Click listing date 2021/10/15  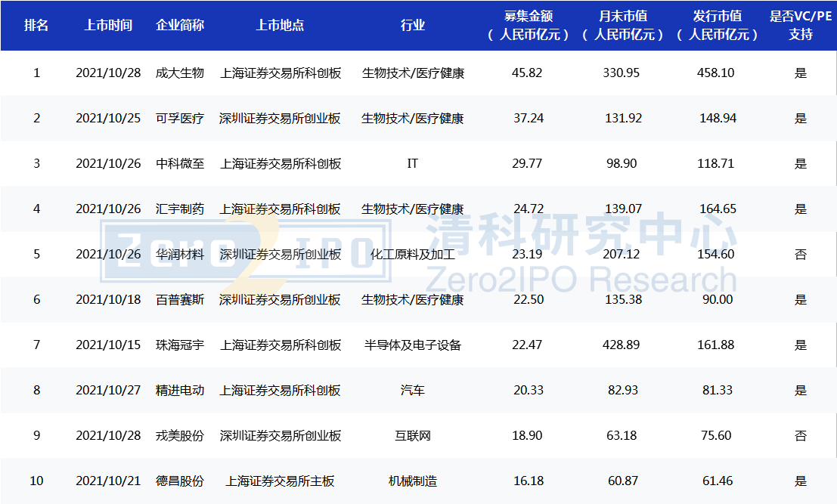click(x=108, y=345)
